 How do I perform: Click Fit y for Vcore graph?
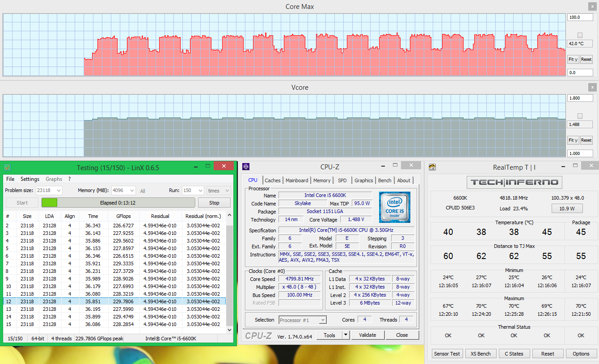573,140
